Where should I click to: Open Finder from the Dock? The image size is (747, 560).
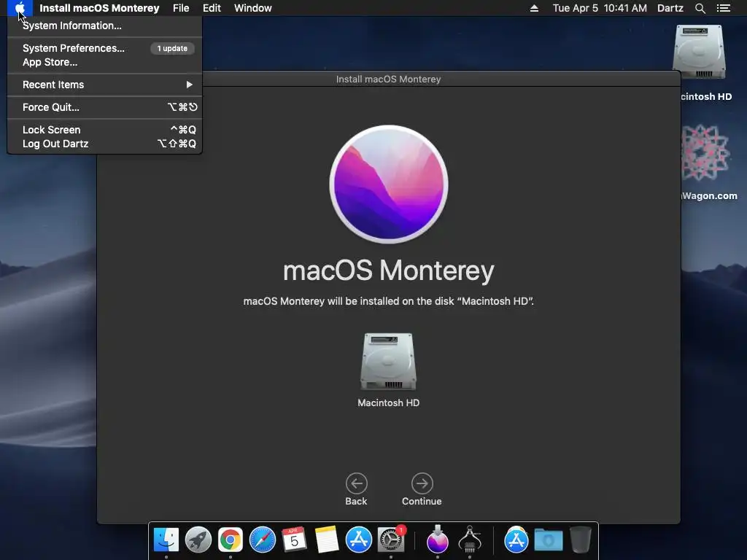click(x=166, y=540)
